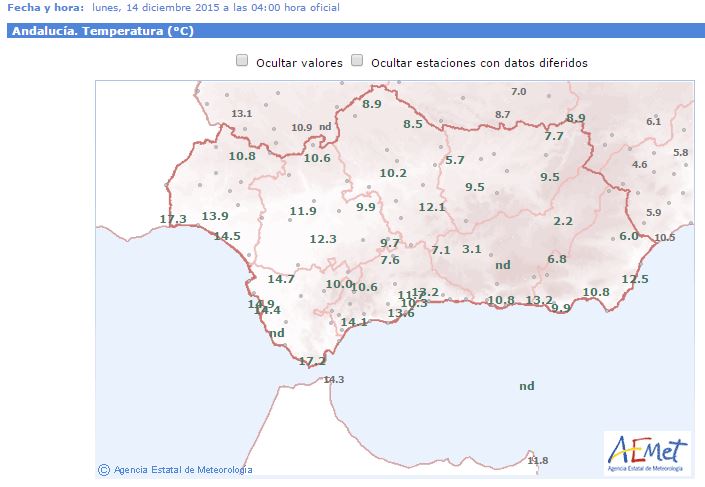Tick "Ocultar estaciones con datos diferidos" checkbox
705x487 pixels.
click(357, 61)
